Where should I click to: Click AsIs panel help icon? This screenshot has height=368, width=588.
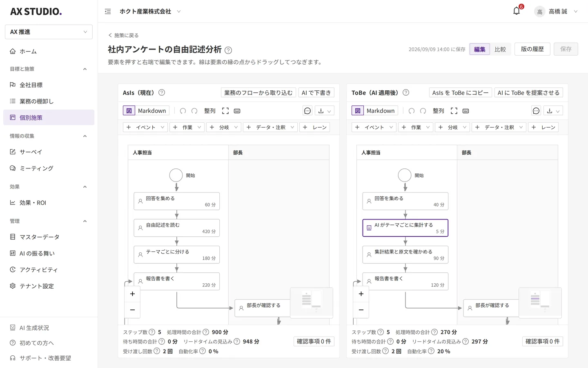point(162,92)
